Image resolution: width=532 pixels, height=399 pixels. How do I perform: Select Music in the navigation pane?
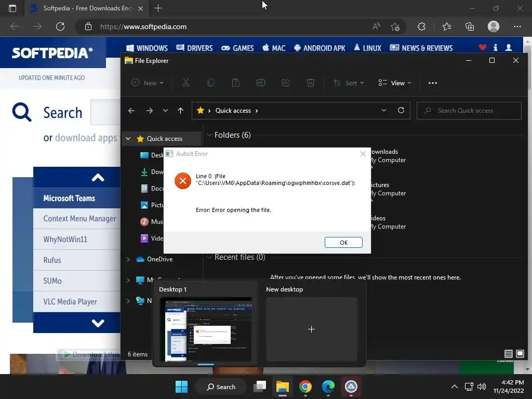(x=151, y=221)
